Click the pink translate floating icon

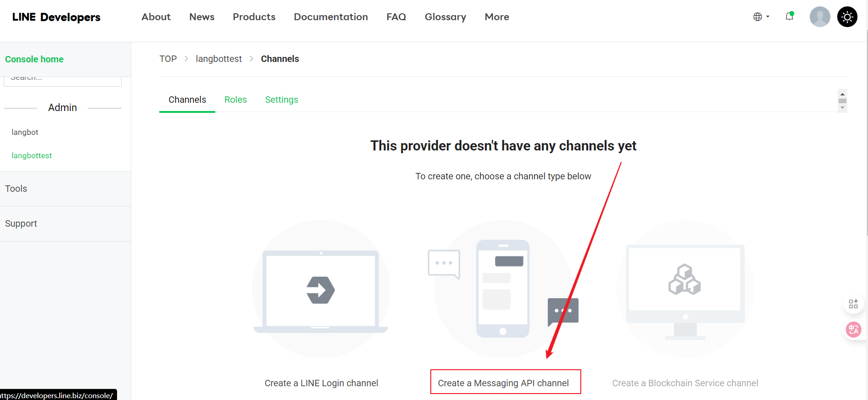pos(853,329)
